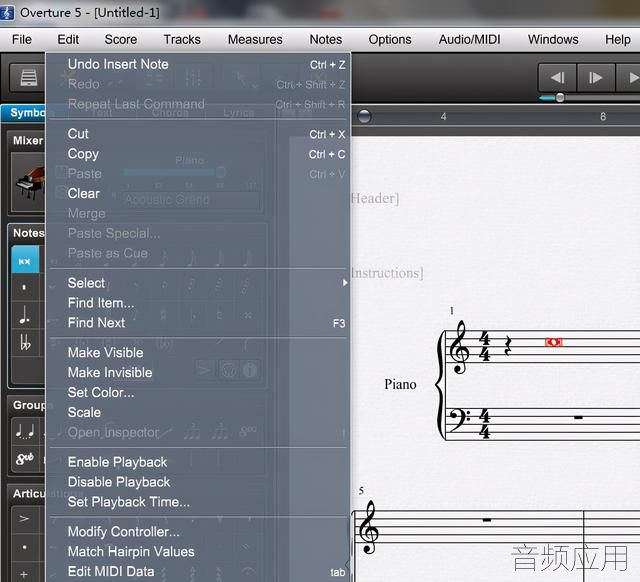The height and width of the screenshot is (582, 640).
Task: Click the printer icon in toolbar
Action: (28, 78)
